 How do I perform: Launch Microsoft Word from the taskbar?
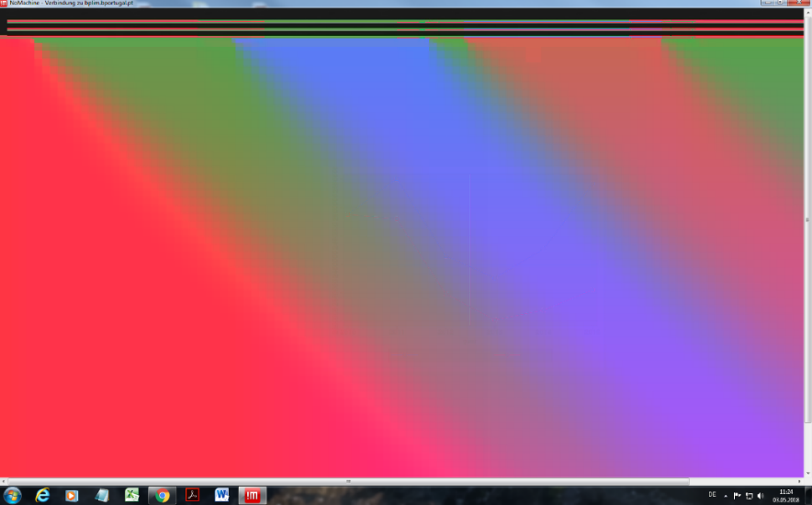click(222, 495)
